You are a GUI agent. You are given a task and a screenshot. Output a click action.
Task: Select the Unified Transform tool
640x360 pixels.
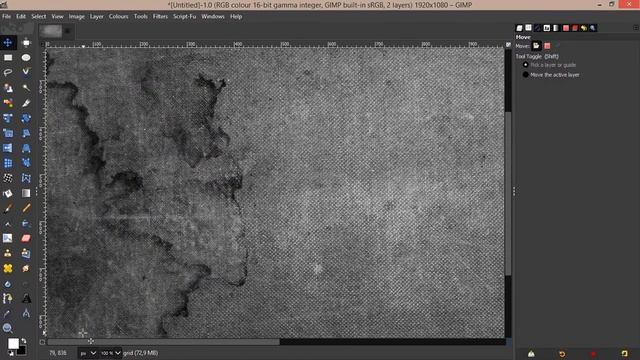click(8, 118)
